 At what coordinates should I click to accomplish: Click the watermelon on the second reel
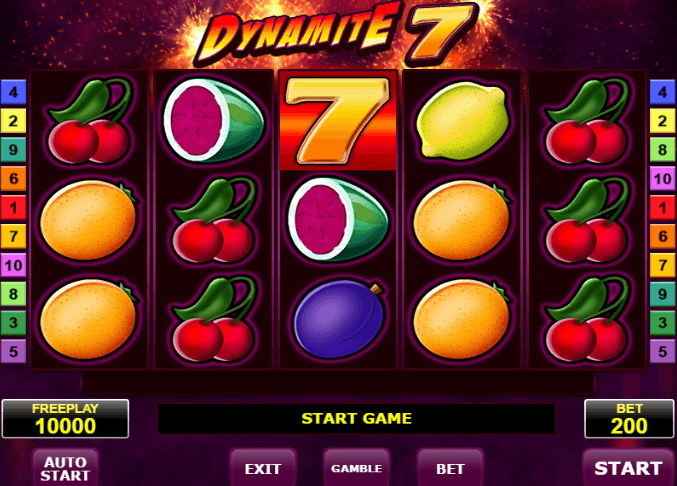(x=214, y=120)
